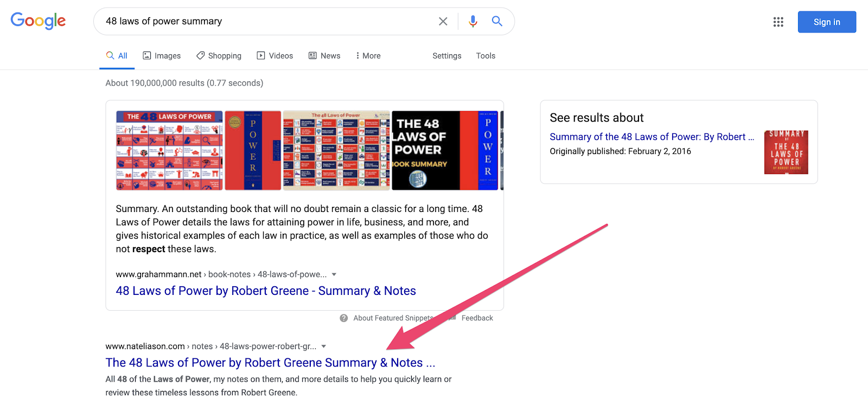The height and width of the screenshot is (418, 868).
Task: Submit search using the magnifying glass icon
Action: pos(497,21)
